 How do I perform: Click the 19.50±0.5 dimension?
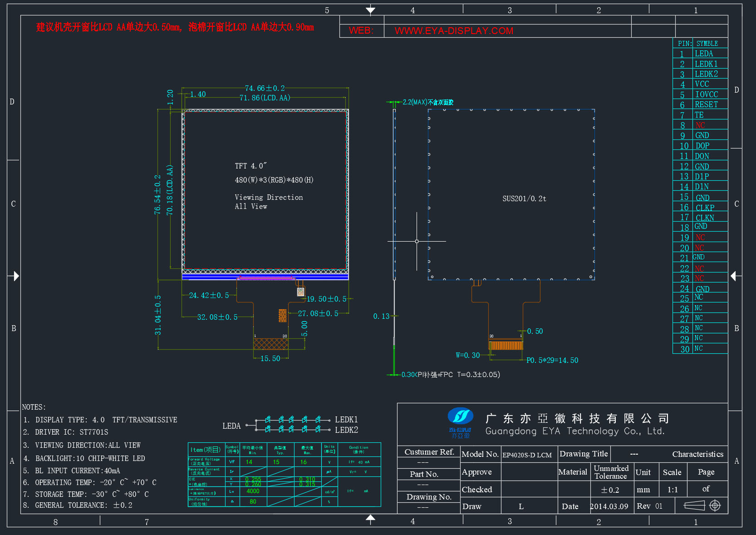tap(327, 299)
